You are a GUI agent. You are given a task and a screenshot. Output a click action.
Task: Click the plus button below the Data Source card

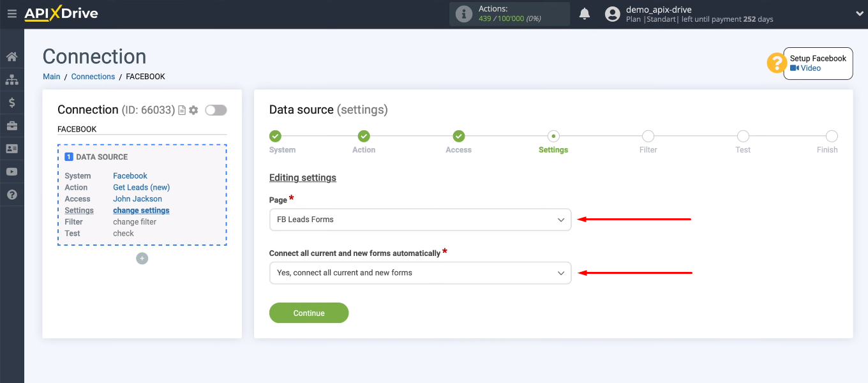pyautogui.click(x=142, y=259)
